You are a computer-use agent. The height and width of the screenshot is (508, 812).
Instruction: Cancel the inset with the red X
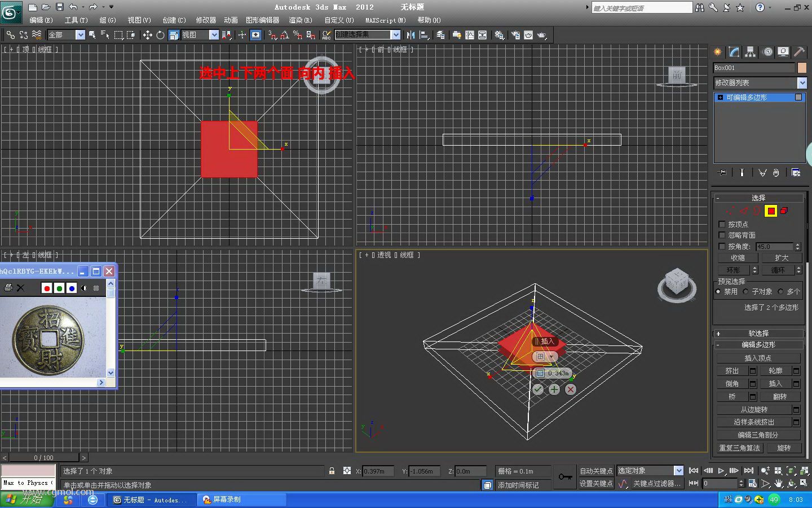click(x=571, y=389)
